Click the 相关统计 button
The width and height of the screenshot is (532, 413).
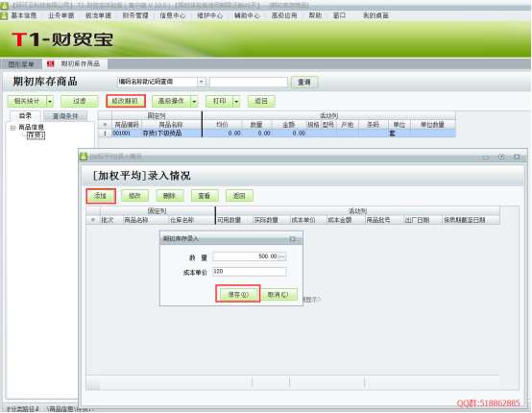[x=27, y=101]
